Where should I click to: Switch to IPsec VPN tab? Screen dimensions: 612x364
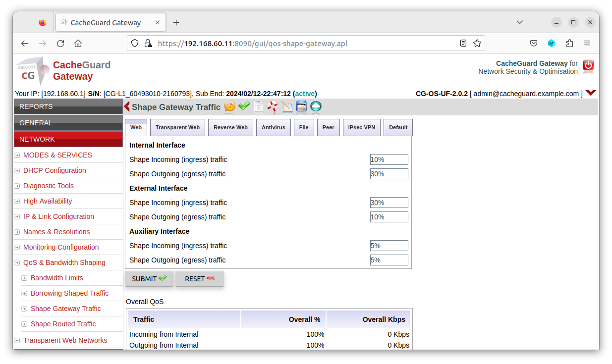click(362, 127)
